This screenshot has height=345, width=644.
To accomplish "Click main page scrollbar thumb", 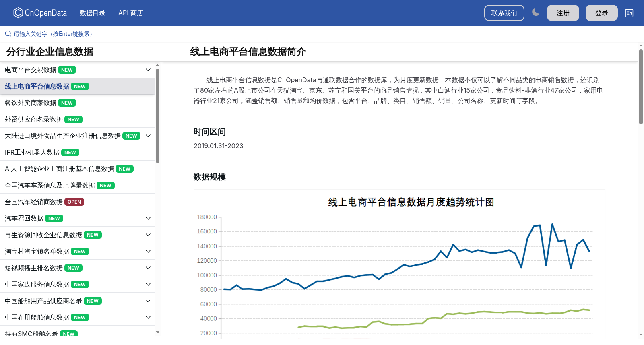I will coord(641,87).
